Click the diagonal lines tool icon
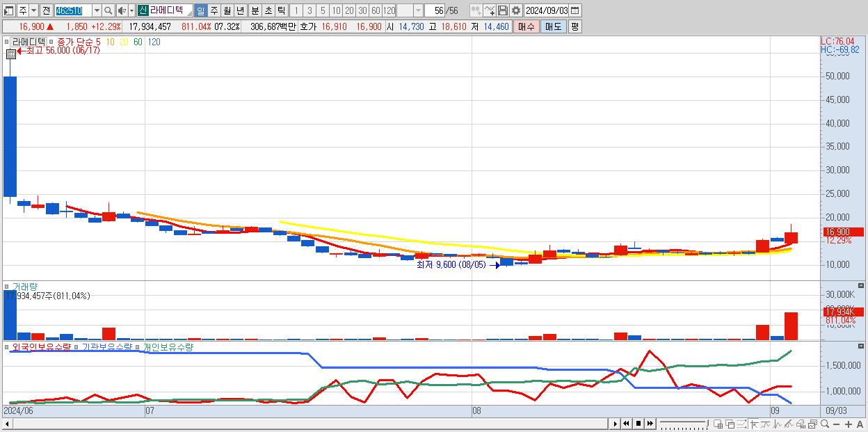 tap(789, 424)
